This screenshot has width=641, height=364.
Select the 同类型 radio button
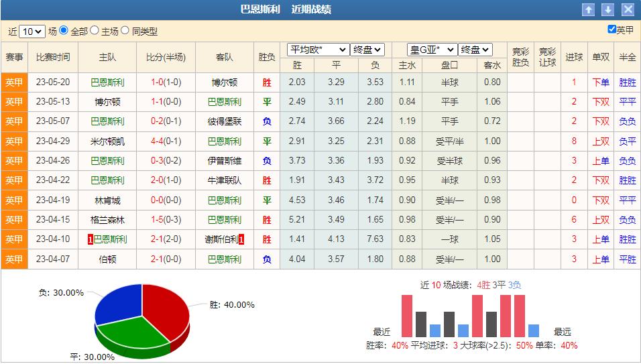coord(125,30)
